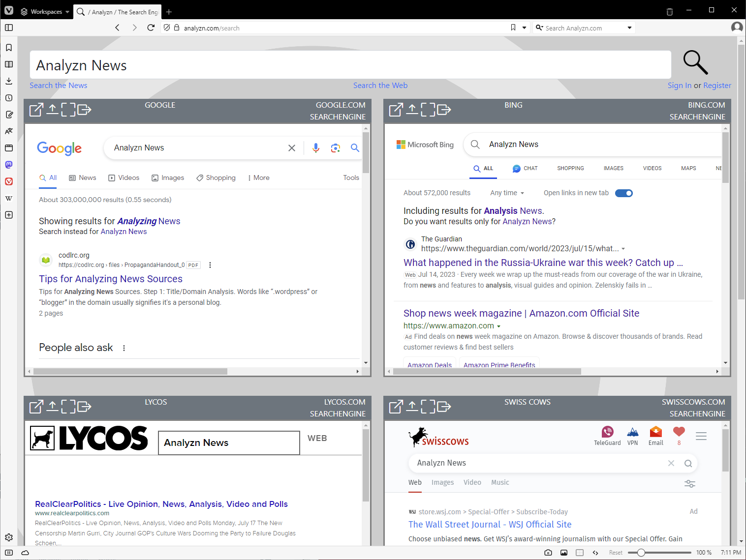This screenshot has width=746, height=560.
Task: Click the large magnifier search button
Action: click(695, 62)
